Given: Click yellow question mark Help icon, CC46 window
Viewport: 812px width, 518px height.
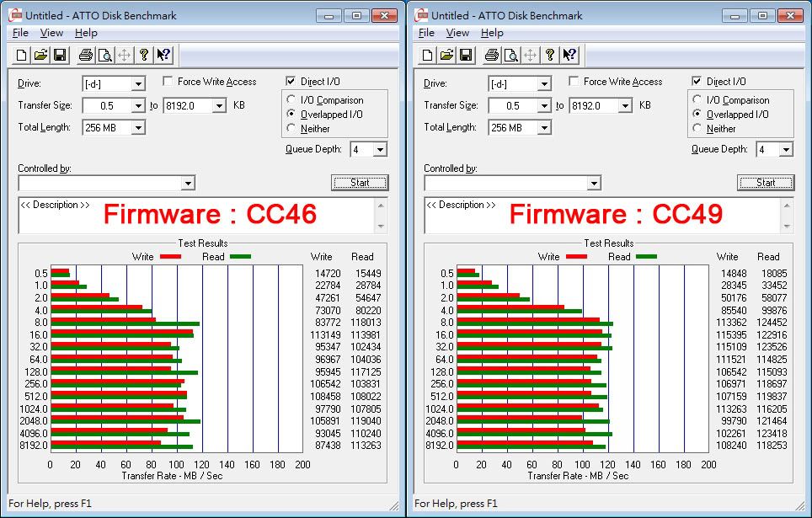Looking at the screenshot, I should point(144,55).
